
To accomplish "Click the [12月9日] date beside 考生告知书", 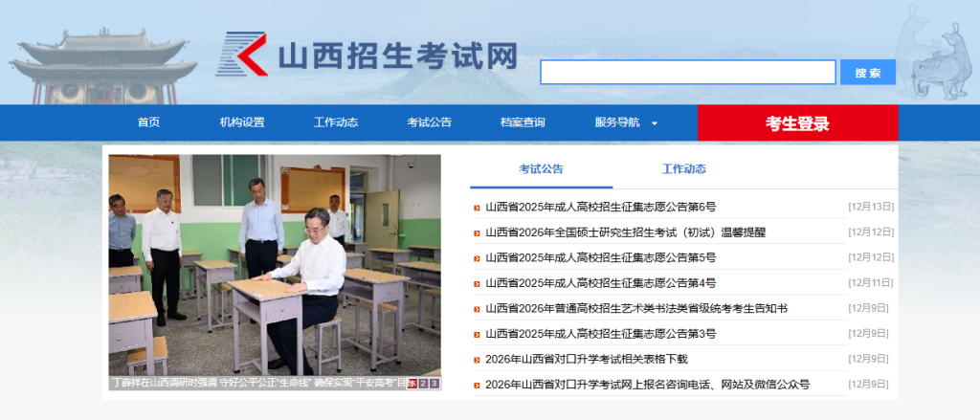I will [868, 308].
